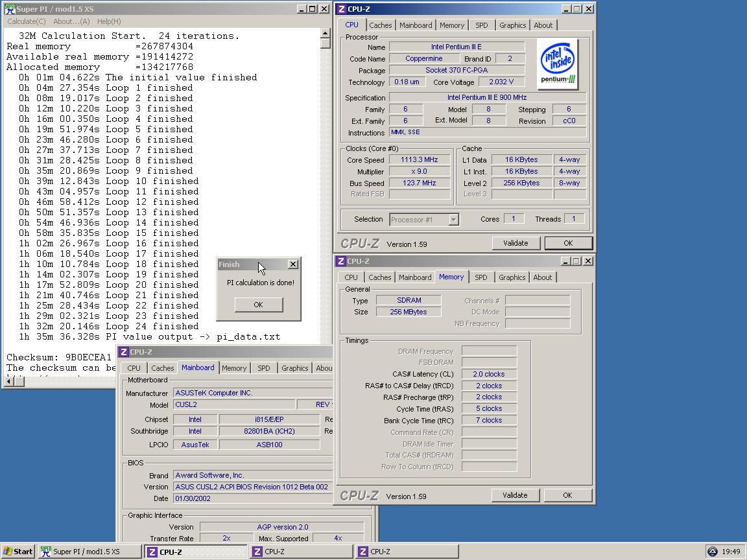Switch to Super PI taskbar button
Screen dimensions: 747x560
[89, 552]
